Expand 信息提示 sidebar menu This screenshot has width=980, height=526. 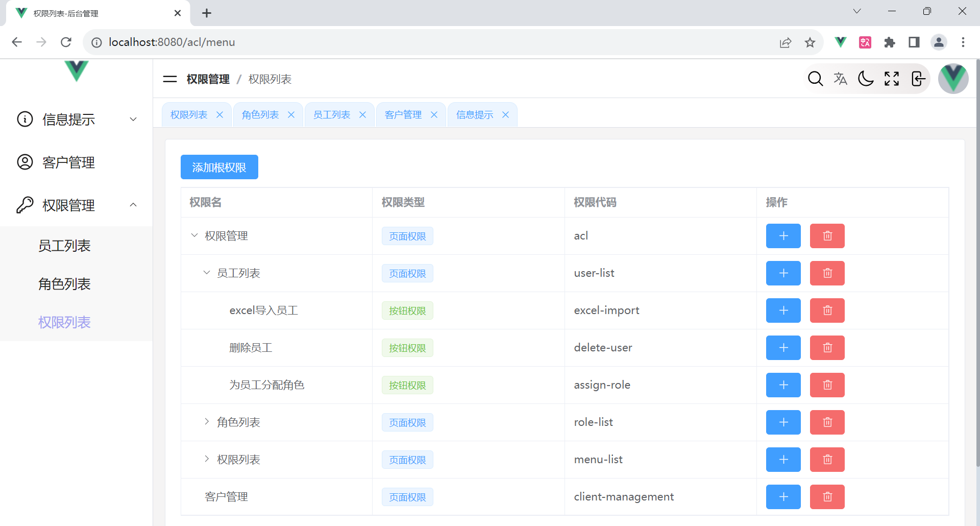(77, 119)
